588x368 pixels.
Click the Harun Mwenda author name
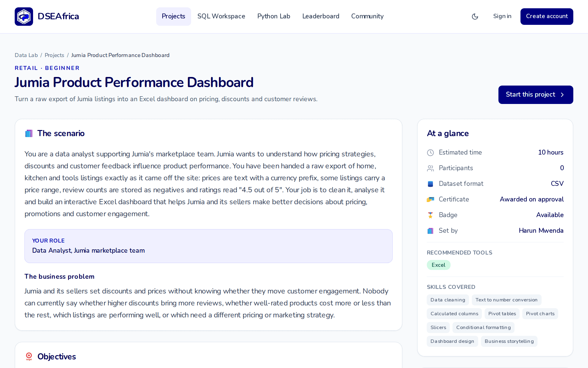pyautogui.click(x=541, y=231)
